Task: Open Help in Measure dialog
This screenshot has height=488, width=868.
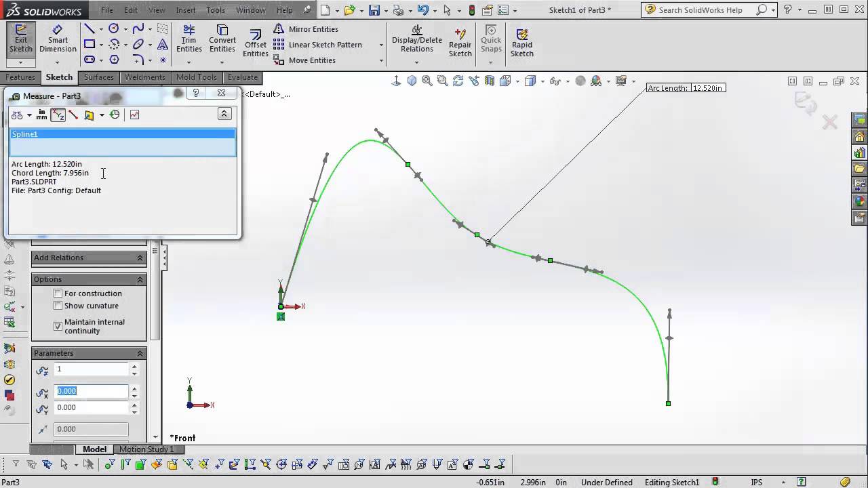Action: (196, 93)
